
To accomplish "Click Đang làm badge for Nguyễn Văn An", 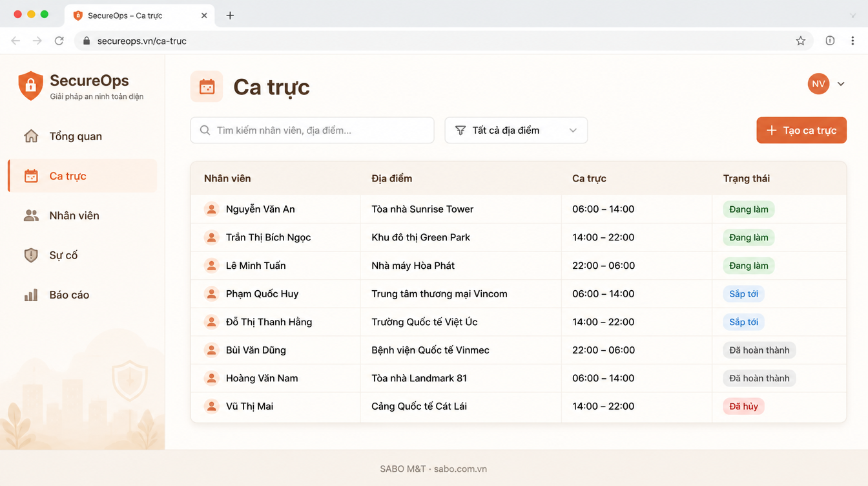I will (749, 209).
